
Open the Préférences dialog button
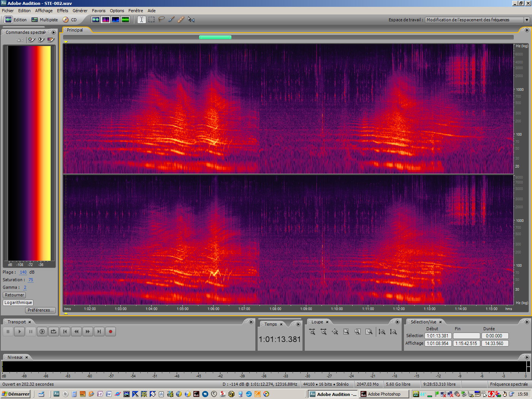point(40,310)
